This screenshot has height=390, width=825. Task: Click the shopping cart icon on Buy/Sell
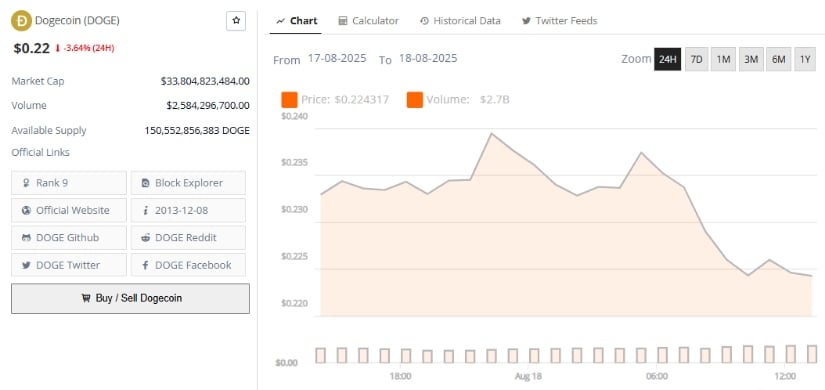click(86, 298)
